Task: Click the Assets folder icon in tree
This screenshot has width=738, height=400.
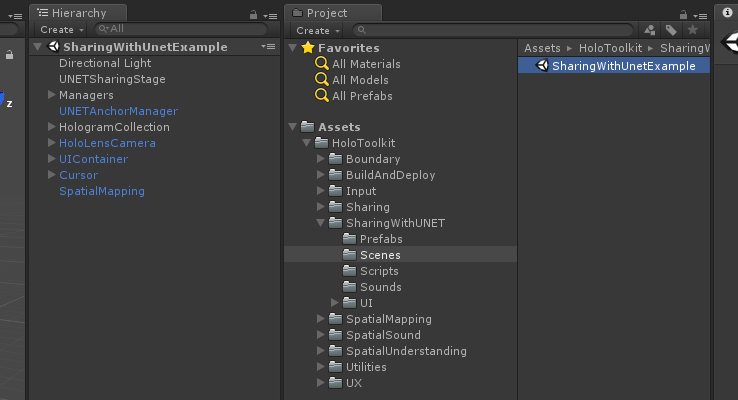Action: [307, 127]
